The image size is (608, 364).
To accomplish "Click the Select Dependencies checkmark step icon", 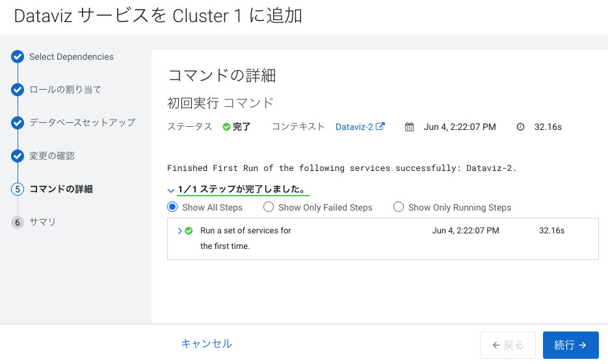I will pos(18,57).
